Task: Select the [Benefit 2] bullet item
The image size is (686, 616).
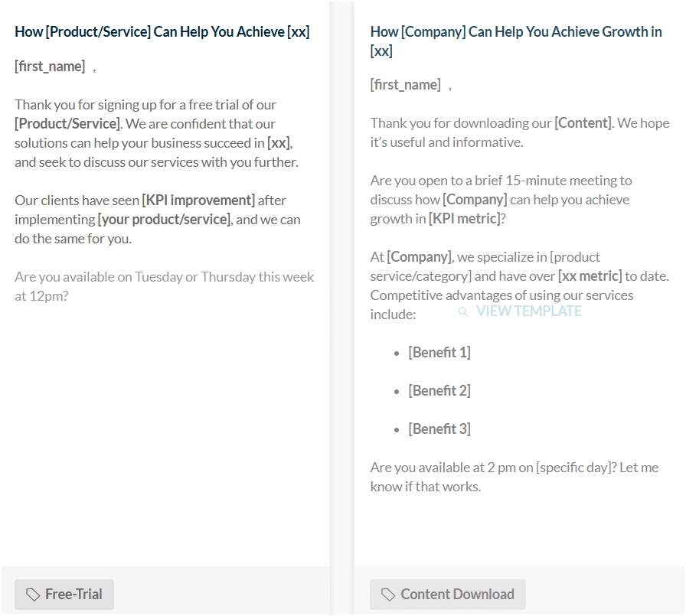Action: click(439, 391)
